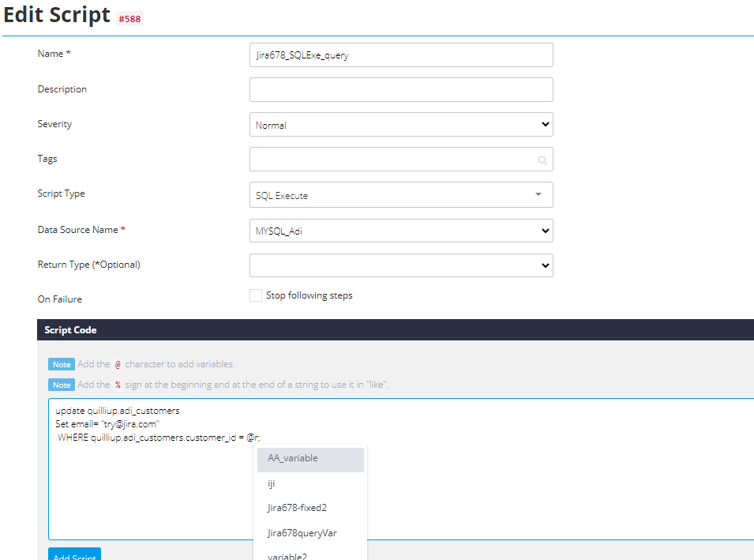Enable Stop following steps checkbox
Viewport: 754px width, 560px height.
tap(256, 295)
